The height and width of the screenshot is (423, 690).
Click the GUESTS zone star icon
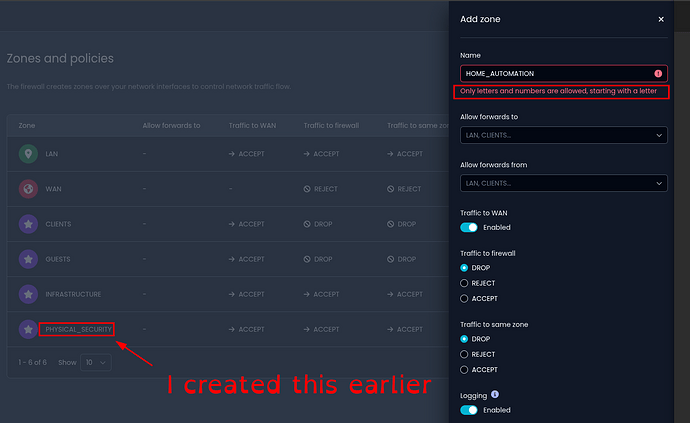[x=28, y=259]
